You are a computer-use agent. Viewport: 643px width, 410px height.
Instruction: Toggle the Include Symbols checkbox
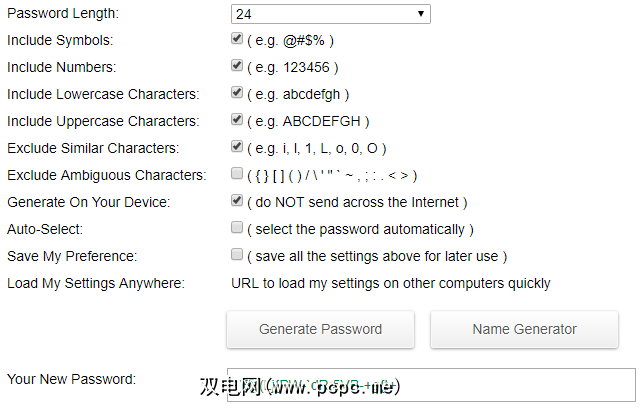pos(237,39)
